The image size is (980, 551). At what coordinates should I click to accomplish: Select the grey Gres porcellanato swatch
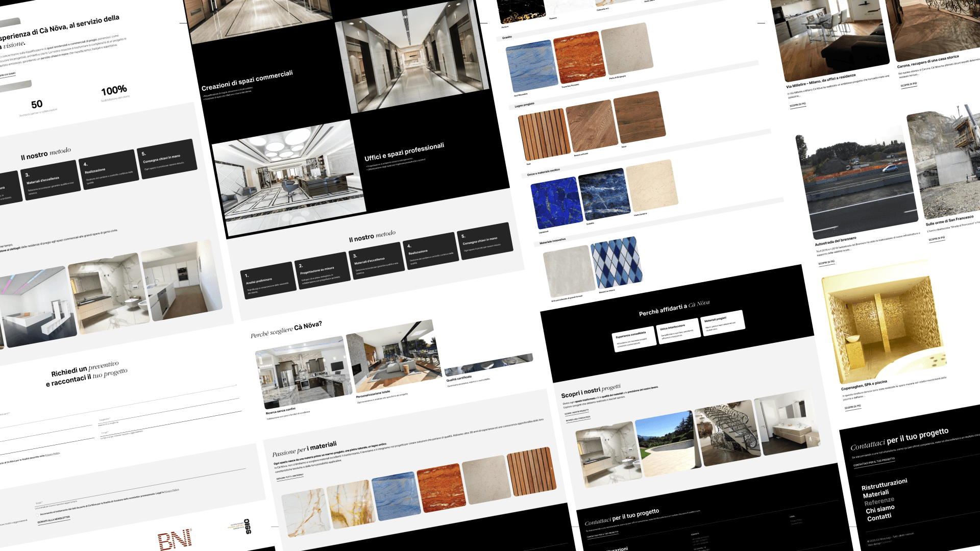pos(569,271)
